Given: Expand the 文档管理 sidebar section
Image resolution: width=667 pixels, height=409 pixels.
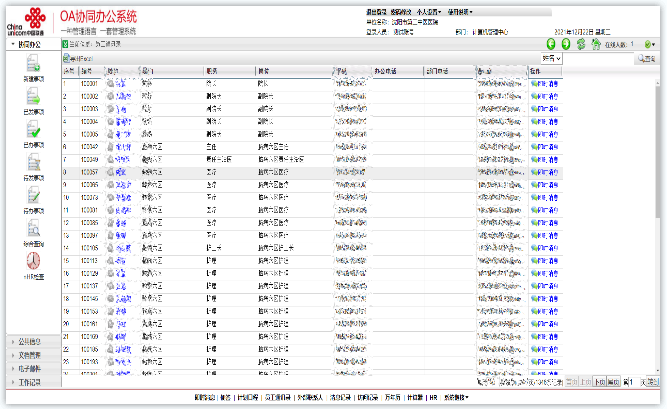Looking at the screenshot, I should (33, 355).
